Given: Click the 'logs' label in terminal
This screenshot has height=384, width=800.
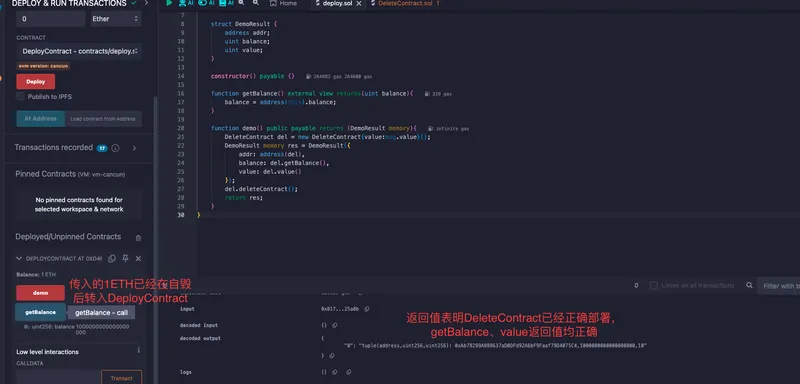Looking at the screenshot, I should (186, 372).
